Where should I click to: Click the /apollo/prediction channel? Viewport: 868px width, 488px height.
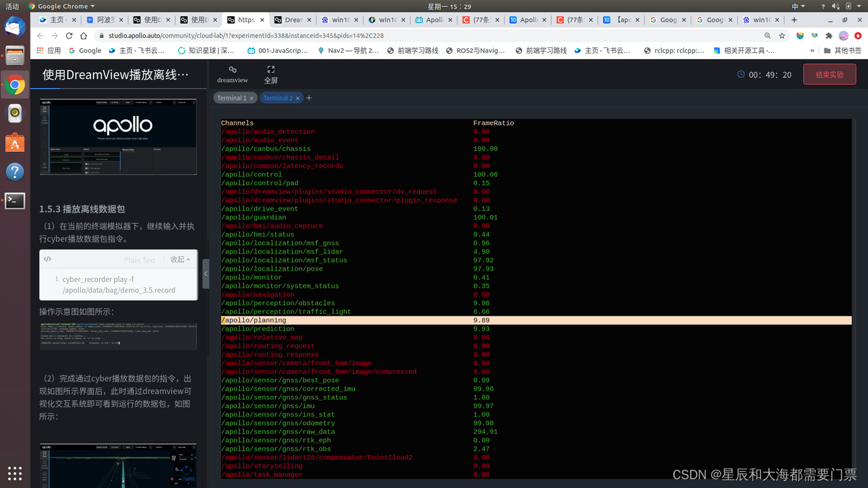pos(258,329)
